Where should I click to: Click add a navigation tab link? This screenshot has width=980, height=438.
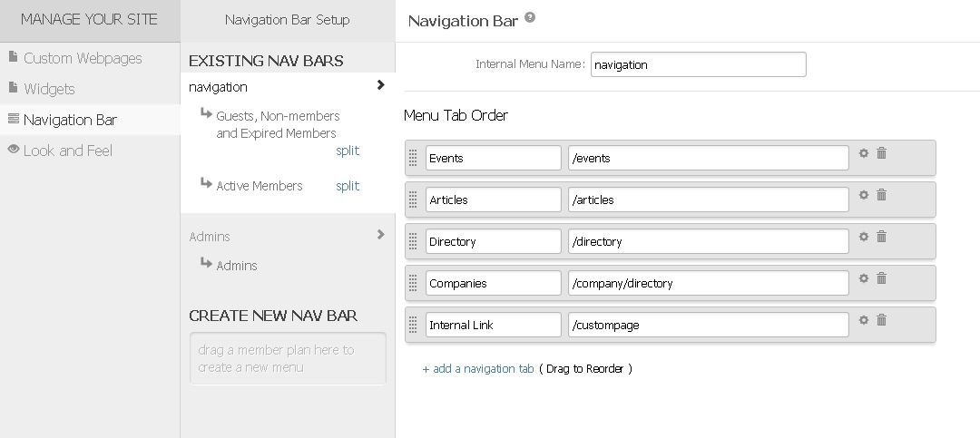coord(478,369)
